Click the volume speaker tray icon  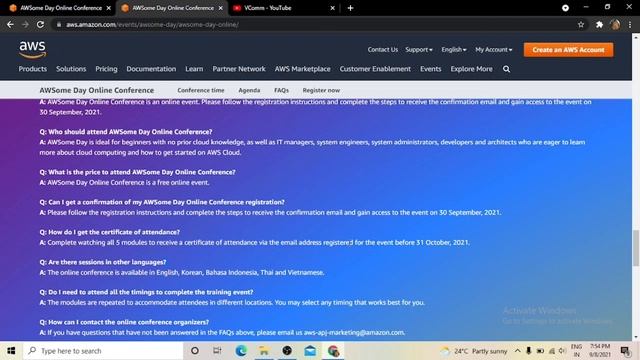(562, 351)
